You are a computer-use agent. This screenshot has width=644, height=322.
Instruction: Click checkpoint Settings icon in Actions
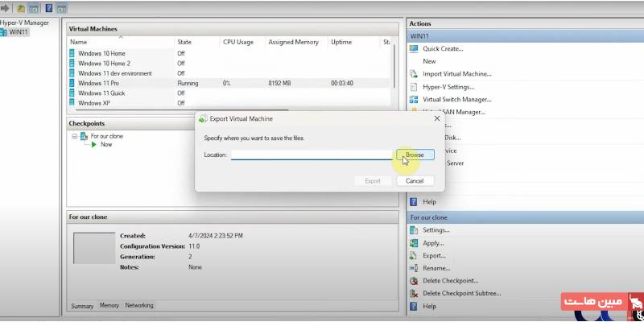(x=414, y=230)
